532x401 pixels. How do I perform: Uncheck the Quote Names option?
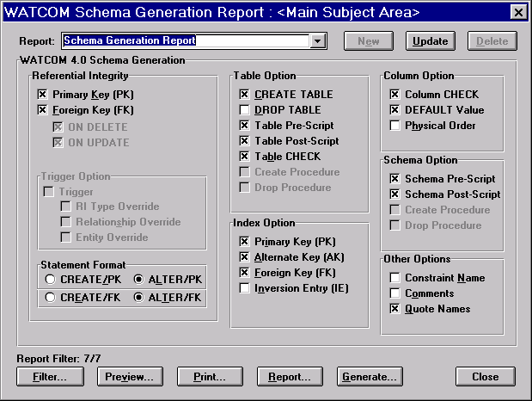pos(394,309)
